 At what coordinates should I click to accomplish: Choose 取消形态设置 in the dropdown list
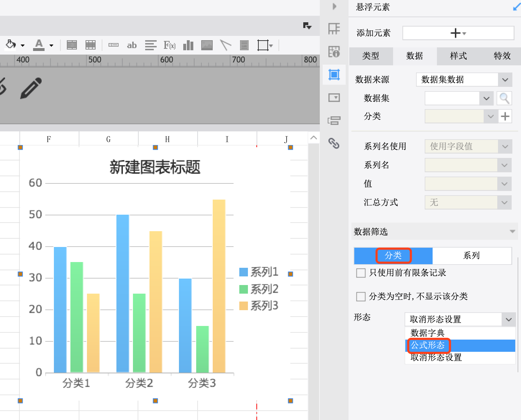pyautogui.click(x=460, y=358)
